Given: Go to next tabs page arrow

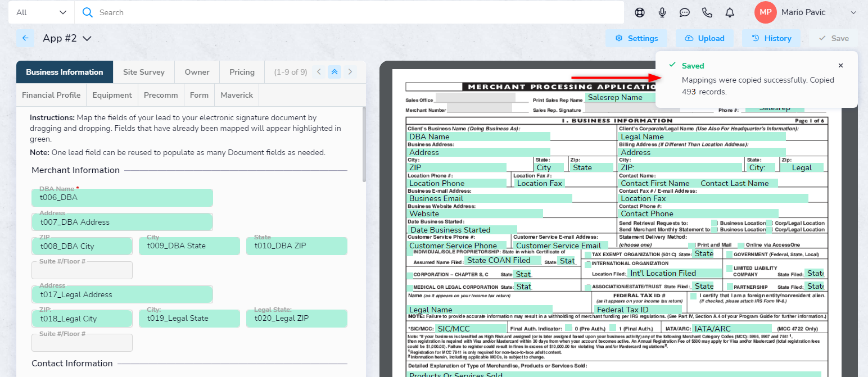Looking at the screenshot, I should click(x=350, y=72).
